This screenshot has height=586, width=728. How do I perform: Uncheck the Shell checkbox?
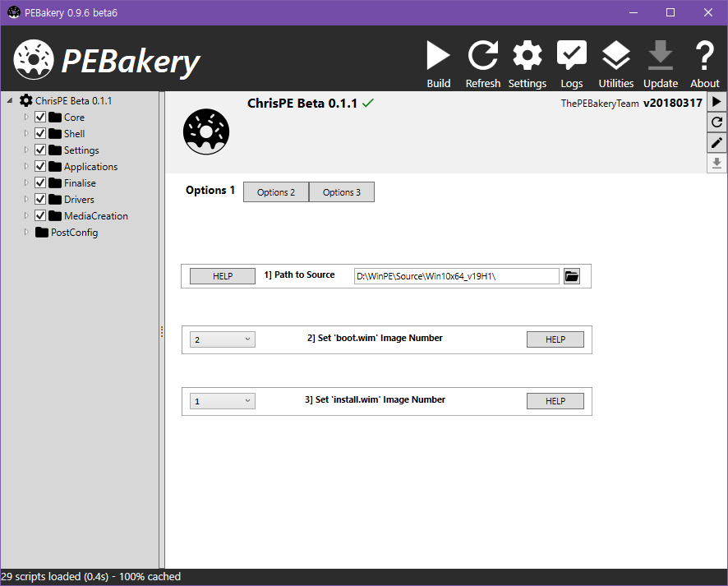tap(40, 133)
